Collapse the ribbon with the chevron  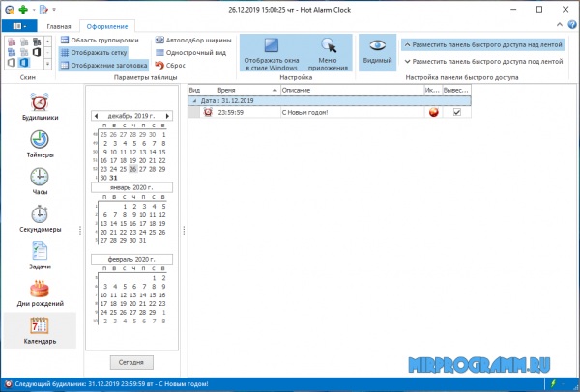tap(560, 25)
